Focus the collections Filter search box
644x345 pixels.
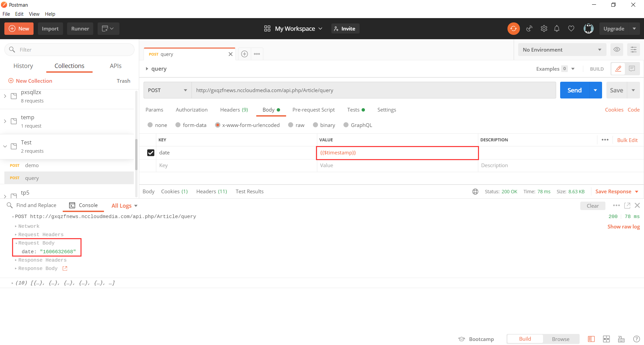[x=69, y=50]
